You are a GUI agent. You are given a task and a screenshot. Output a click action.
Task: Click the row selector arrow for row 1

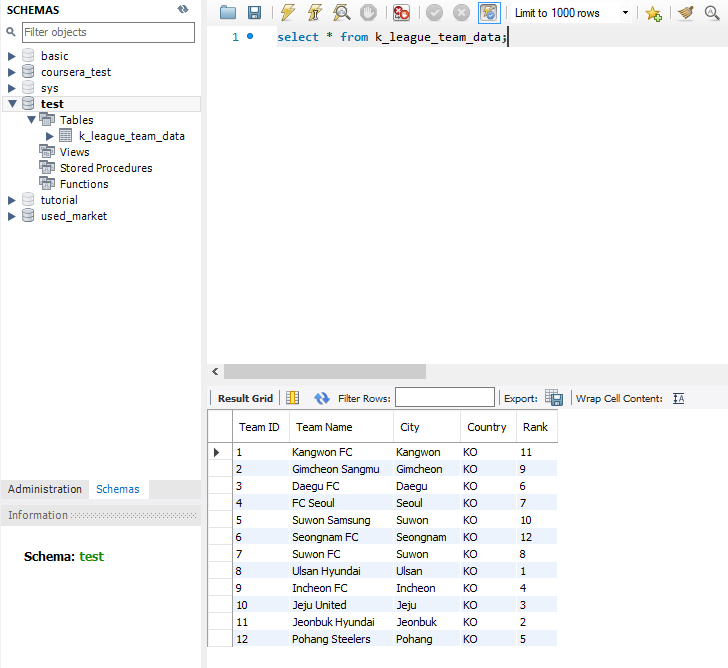click(x=216, y=452)
